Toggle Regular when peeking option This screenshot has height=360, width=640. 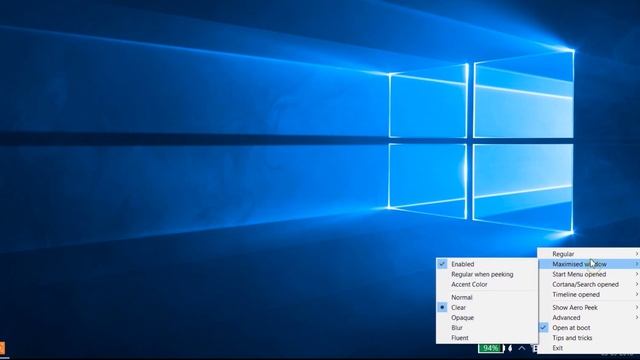[x=487, y=274]
